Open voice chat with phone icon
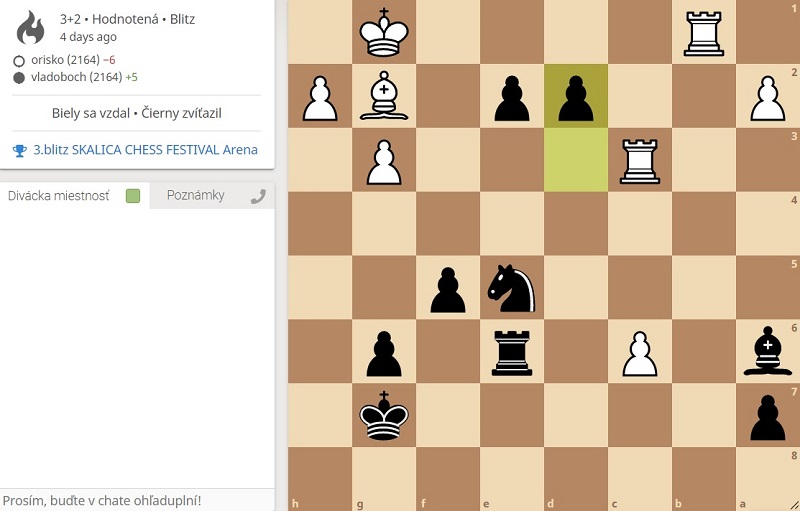Image resolution: width=800 pixels, height=511 pixels. click(x=258, y=196)
